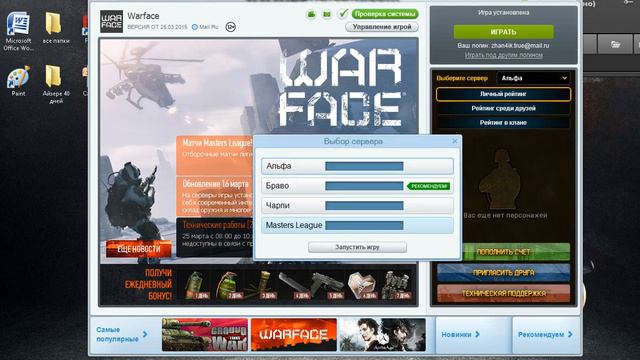Screen dimensions: 640x360
Task: Click 'Запустить игру' in server dialog
Action: 357,247
